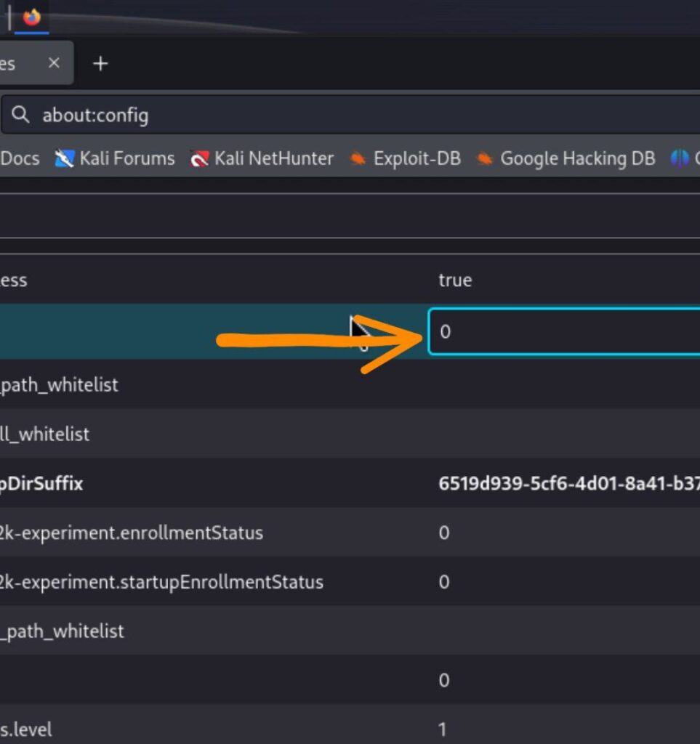
Task: Open the Kali Forums bookmark
Action: 116,158
